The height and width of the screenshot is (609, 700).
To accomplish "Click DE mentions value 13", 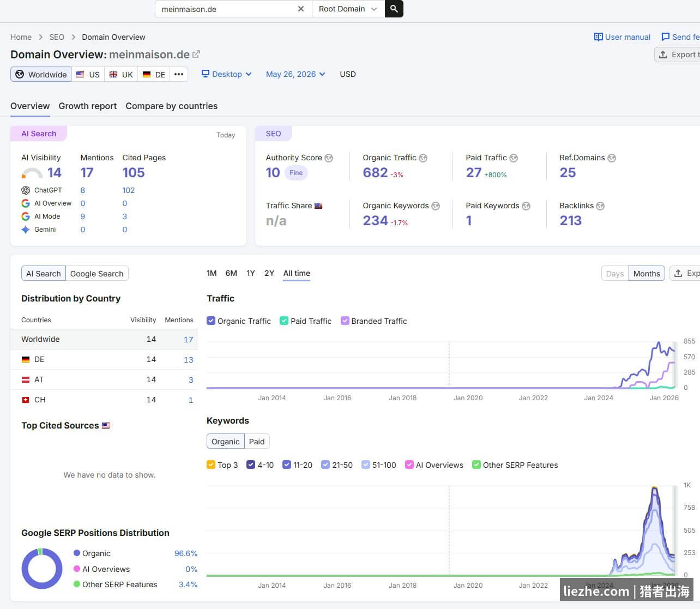I will [x=189, y=360].
